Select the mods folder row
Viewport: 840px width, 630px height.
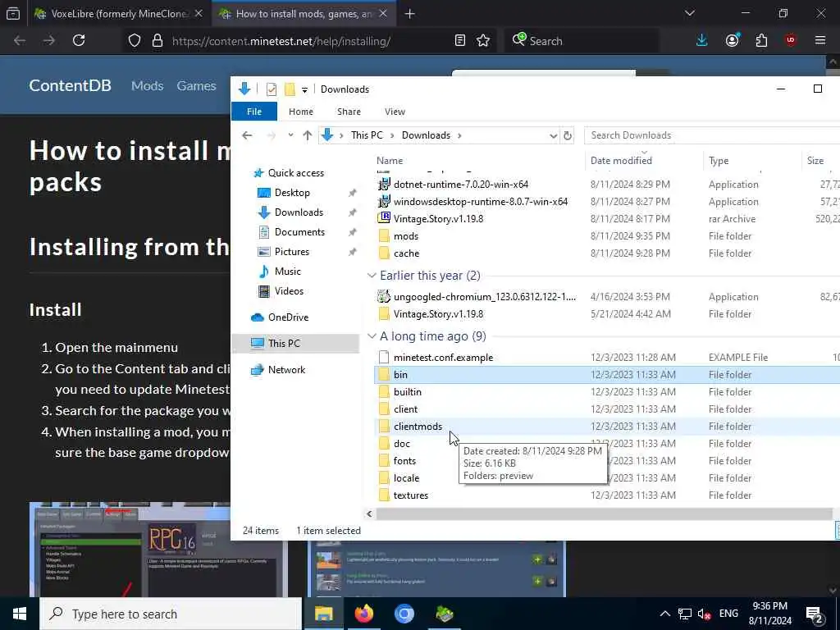pyautogui.click(x=607, y=236)
